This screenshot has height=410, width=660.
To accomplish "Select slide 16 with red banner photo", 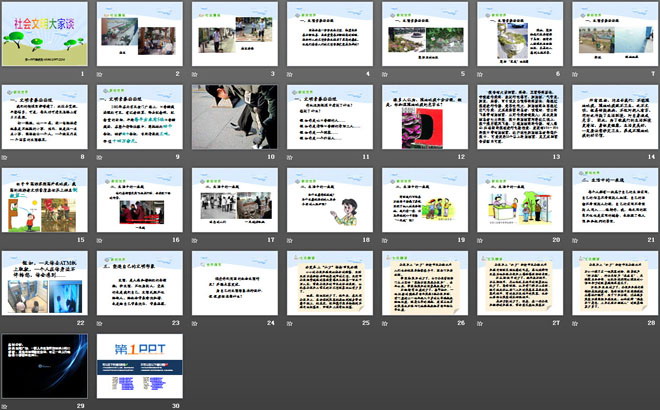I will click(x=139, y=200).
